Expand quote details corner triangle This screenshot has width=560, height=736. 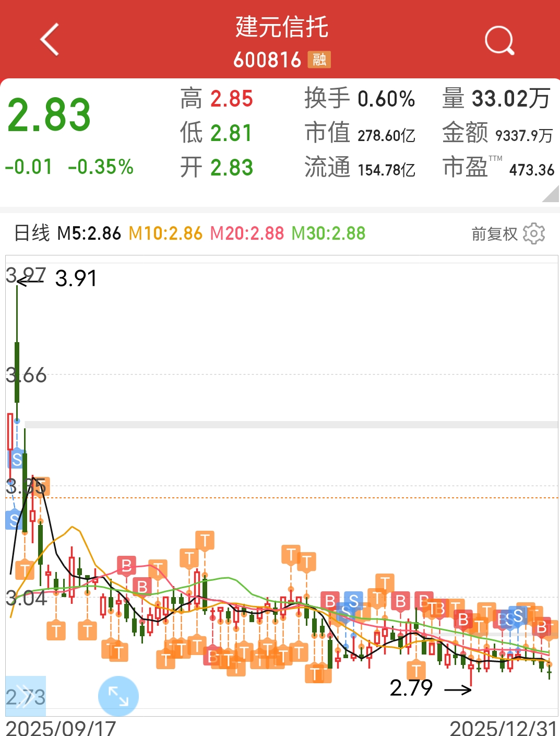(551, 194)
